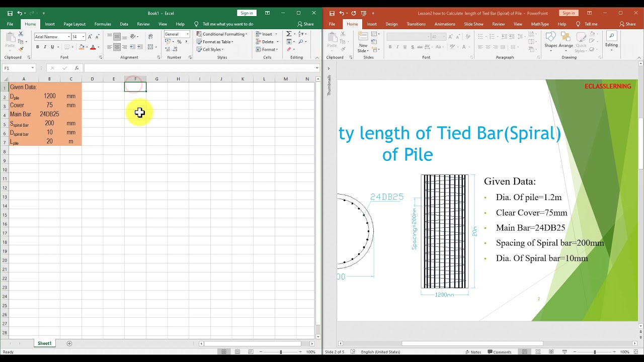This screenshot has width=644, height=362.
Task: Adjust the Excel zoom slider
Action: tap(281, 352)
